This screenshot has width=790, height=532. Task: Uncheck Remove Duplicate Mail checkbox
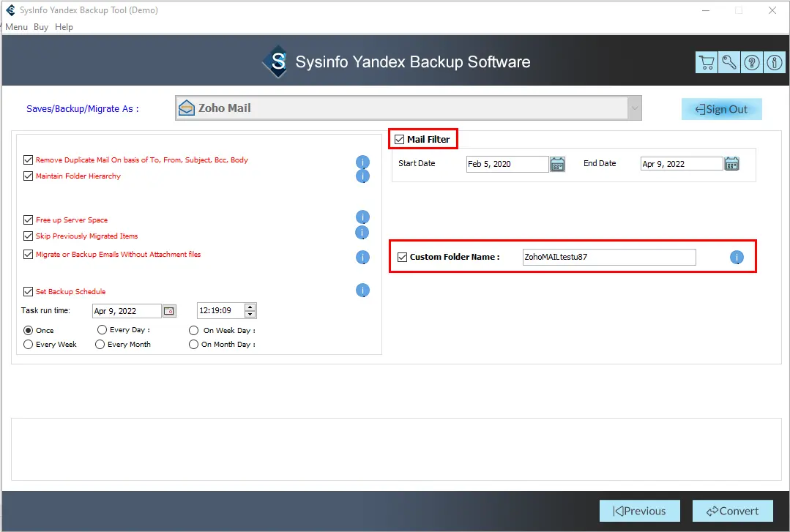click(x=29, y=160)
